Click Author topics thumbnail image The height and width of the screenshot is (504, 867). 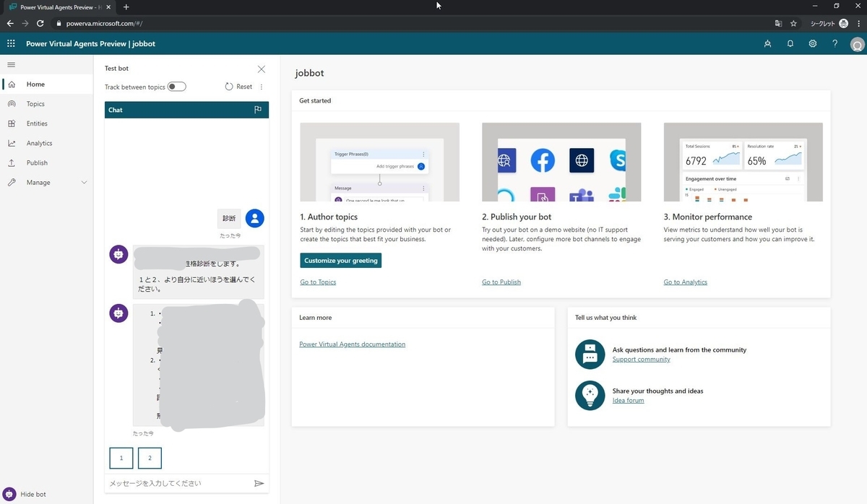(x=379, y=162)
